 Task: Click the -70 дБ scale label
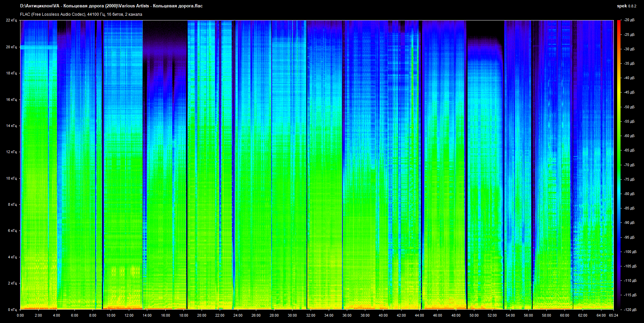pyautogui.click(x=629, y=165)
